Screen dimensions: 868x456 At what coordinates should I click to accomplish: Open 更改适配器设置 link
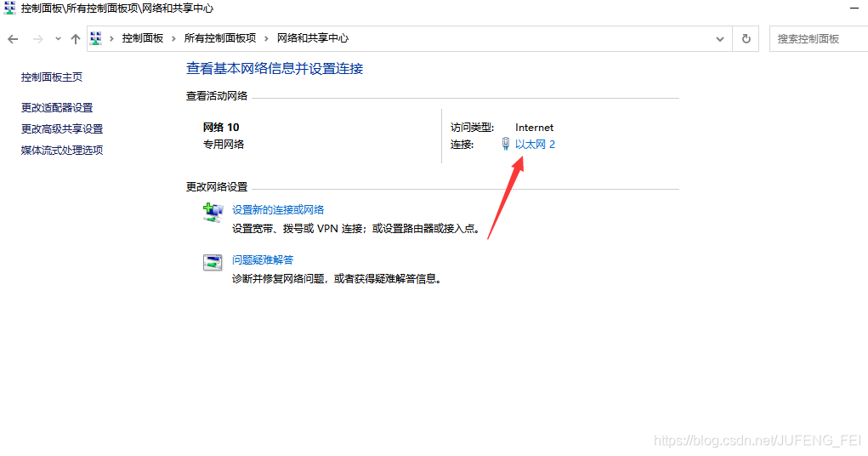coord(56,107)
